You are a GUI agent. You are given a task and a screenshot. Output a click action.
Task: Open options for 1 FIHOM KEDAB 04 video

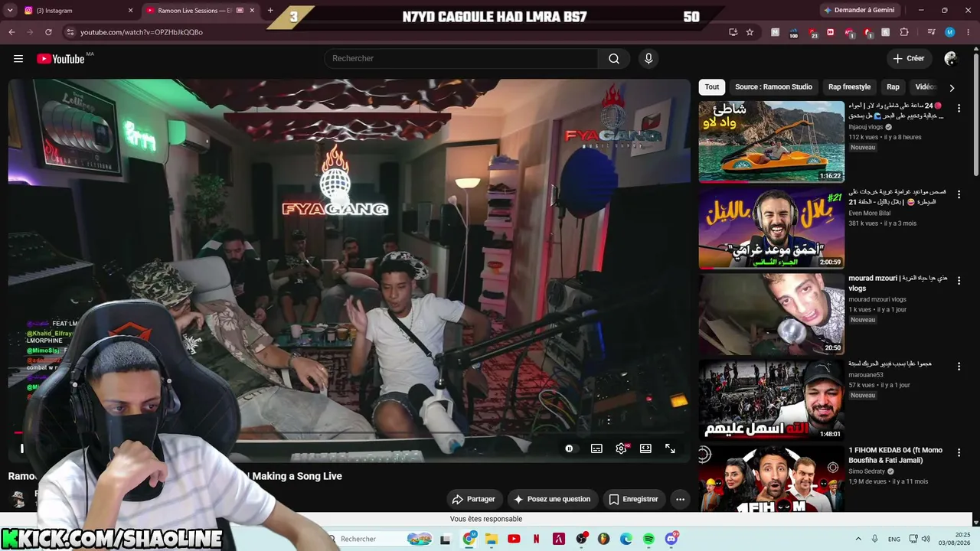coord(959,453)
